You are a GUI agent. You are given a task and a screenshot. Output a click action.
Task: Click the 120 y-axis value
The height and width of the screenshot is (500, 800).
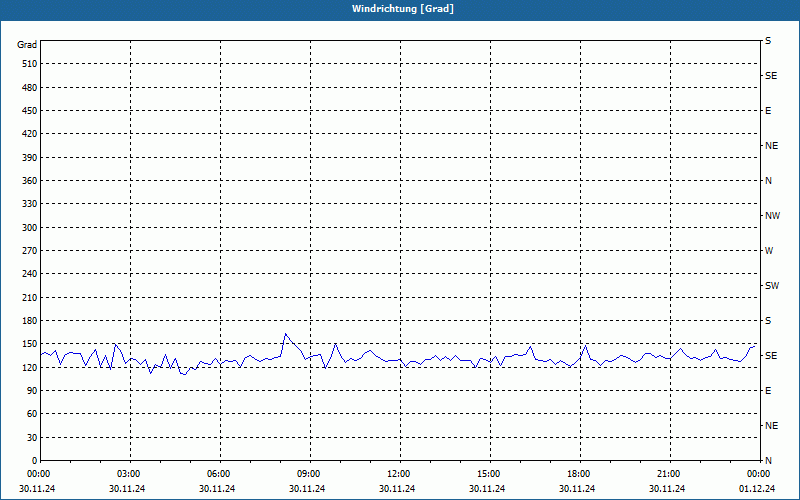(30, 367)
